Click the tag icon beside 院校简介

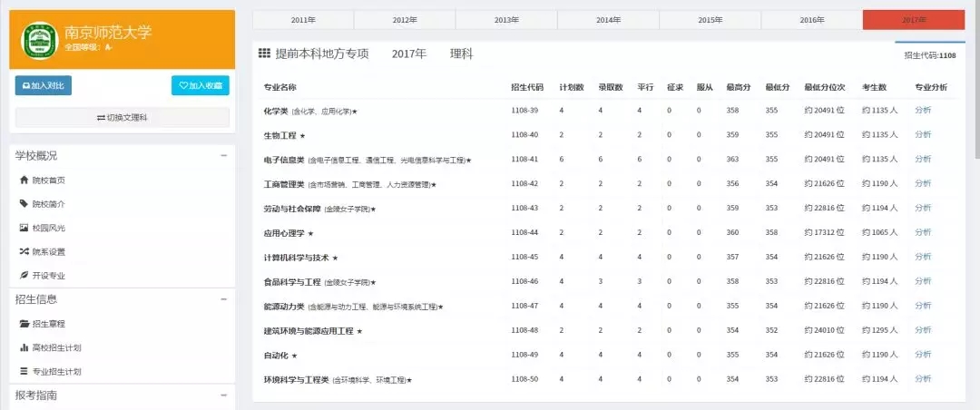(24, 204)
